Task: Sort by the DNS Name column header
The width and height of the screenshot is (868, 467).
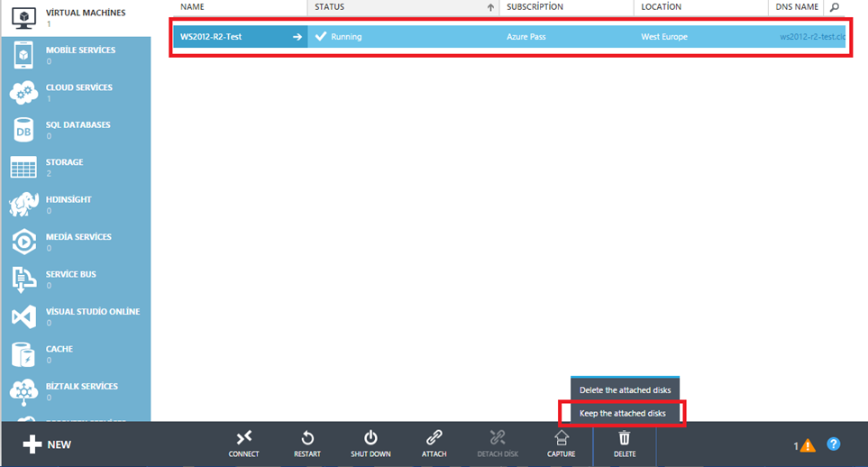Action: 797,6
